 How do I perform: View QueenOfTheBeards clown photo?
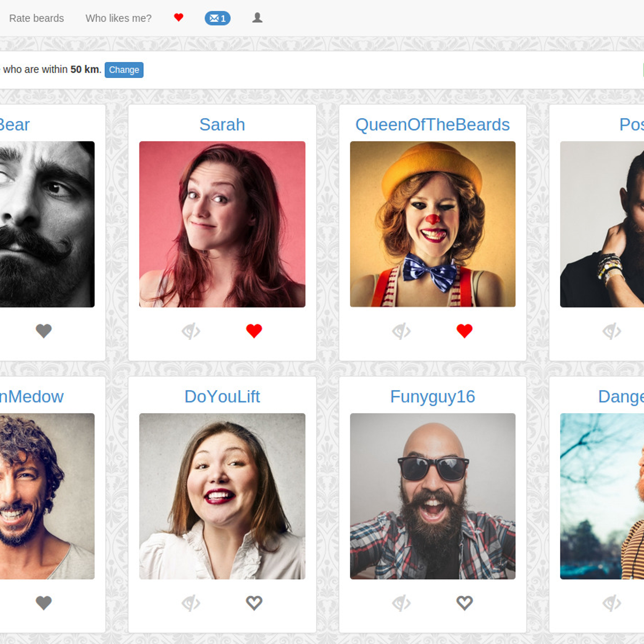pos(433,224)
